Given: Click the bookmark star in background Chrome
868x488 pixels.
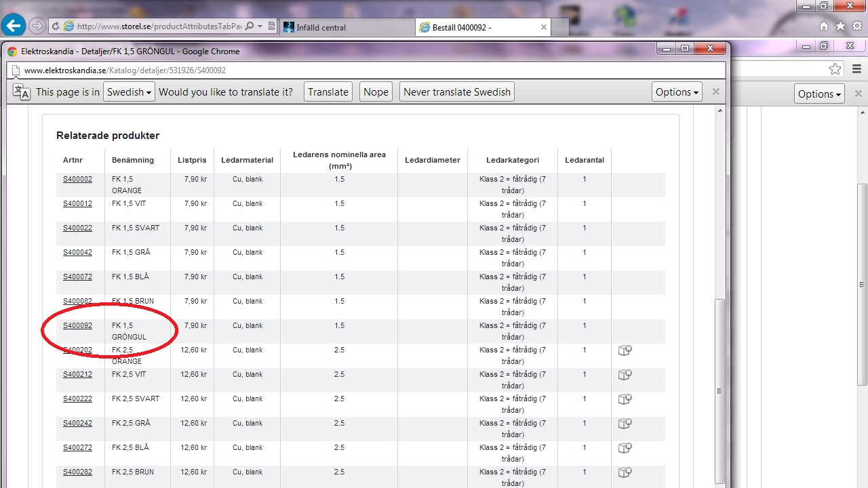Looking at the screenshot, I should click(x=835, y=69).
